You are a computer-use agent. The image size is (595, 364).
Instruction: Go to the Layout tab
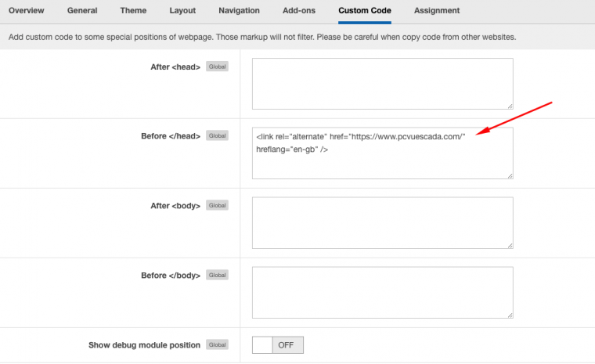pyautogui.click(x=182, y=11)
